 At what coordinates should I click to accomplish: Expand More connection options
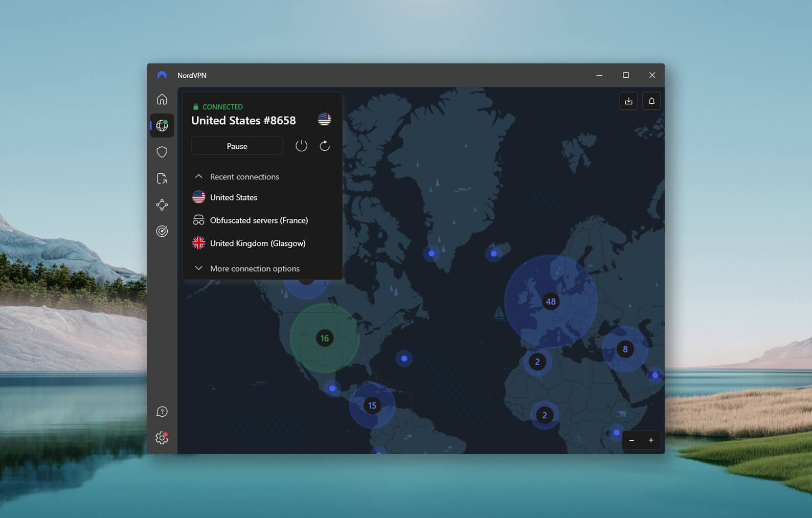pyautogui.click(x=247, y=268)
